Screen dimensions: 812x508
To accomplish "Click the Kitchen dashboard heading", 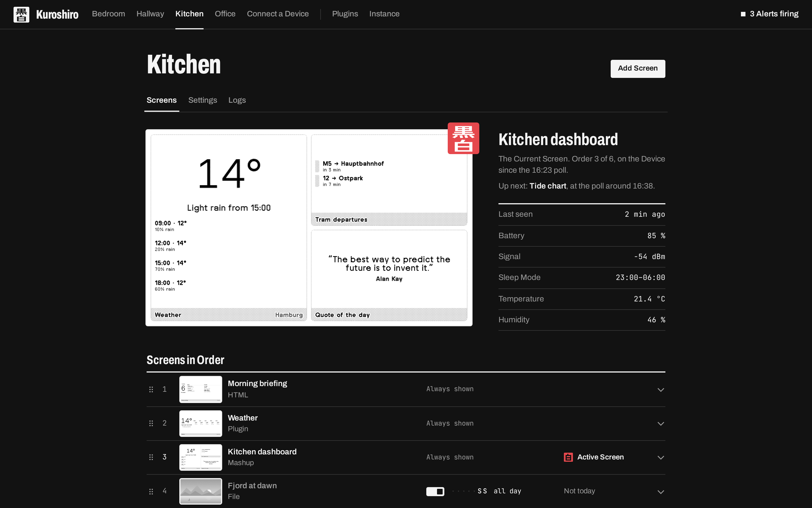I will point(558,139).
